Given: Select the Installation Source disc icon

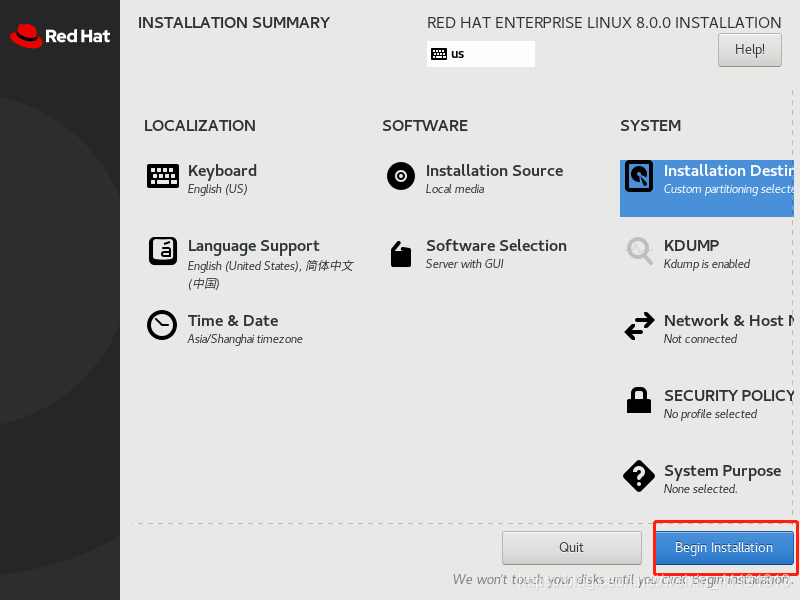Looking at the screenshot, I should 401,176.
